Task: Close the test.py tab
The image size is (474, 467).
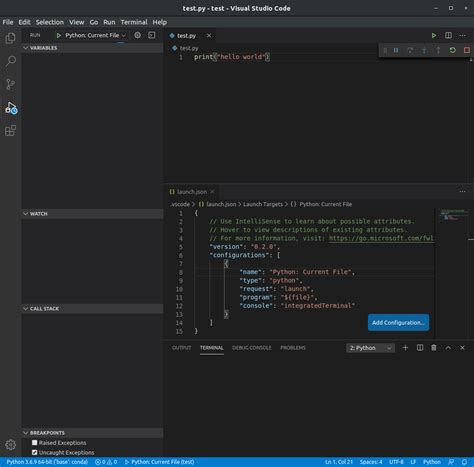Action: (x=209, y=35)
